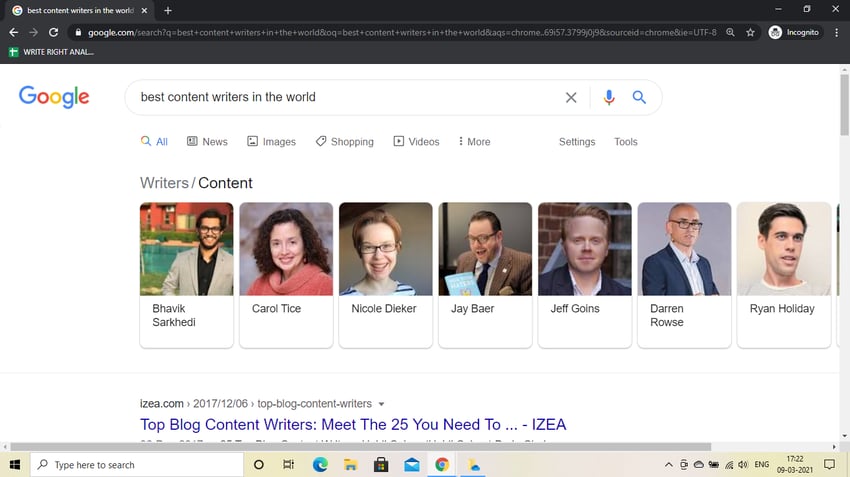Open the taskbar clock and date
This screenshot has height=477, width=850.
click(795, 465)
